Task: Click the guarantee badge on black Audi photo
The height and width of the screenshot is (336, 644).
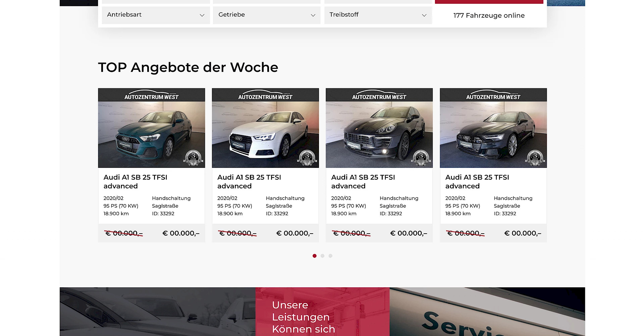Action: tap(535, 158)
